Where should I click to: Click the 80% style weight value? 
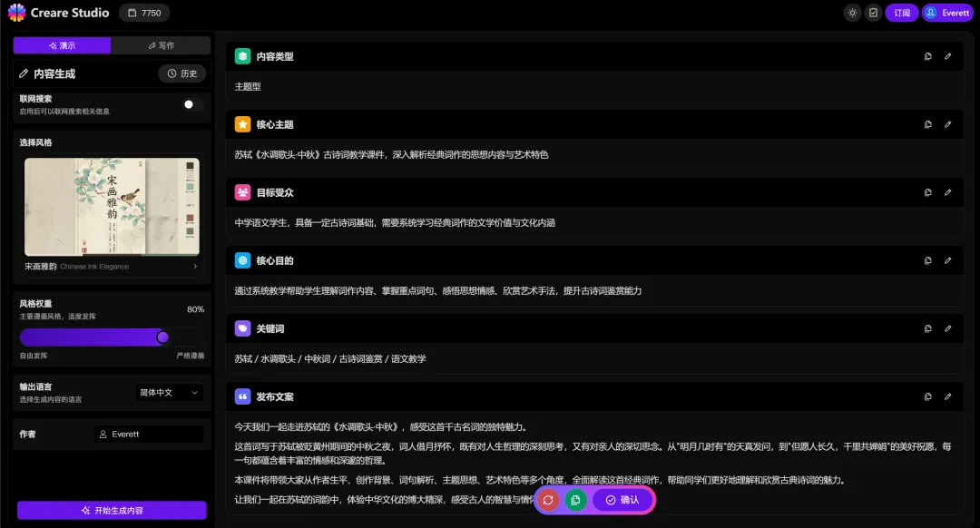(x=196, y=309)
